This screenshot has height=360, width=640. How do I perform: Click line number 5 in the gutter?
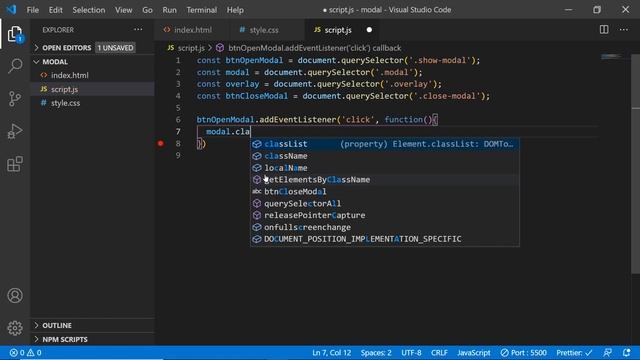(178, 108)
